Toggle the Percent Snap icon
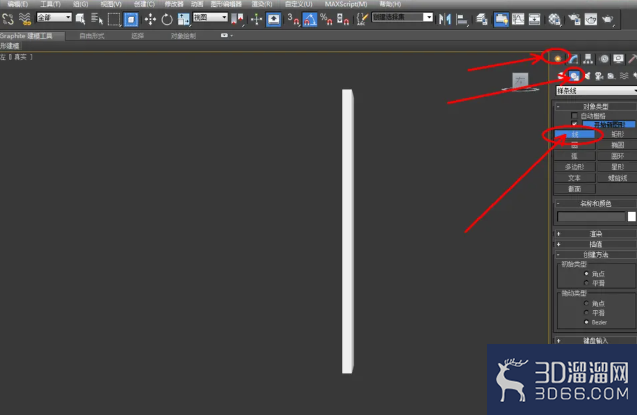 coord(326,19)
